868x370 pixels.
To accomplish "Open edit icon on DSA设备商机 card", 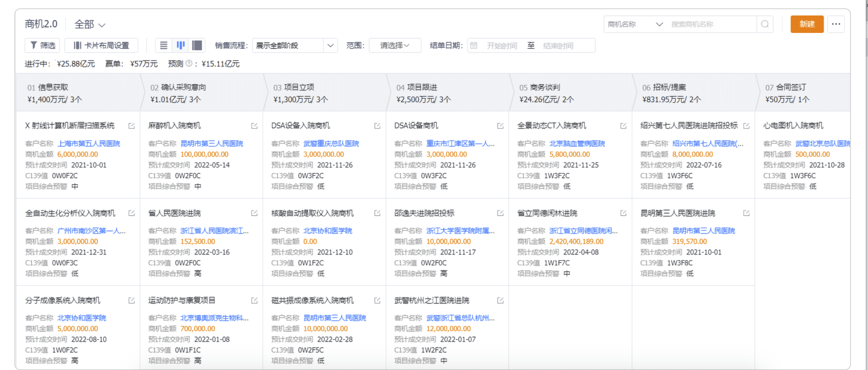I will [x=501, y=126].
